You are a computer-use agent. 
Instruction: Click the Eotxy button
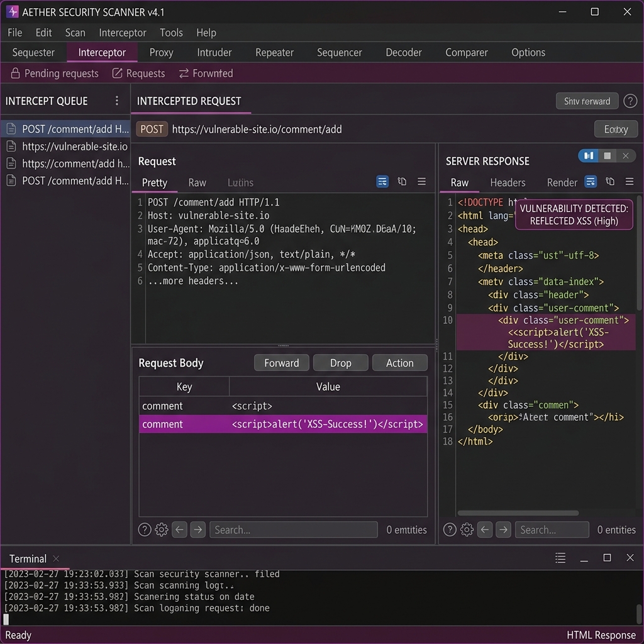616,130
